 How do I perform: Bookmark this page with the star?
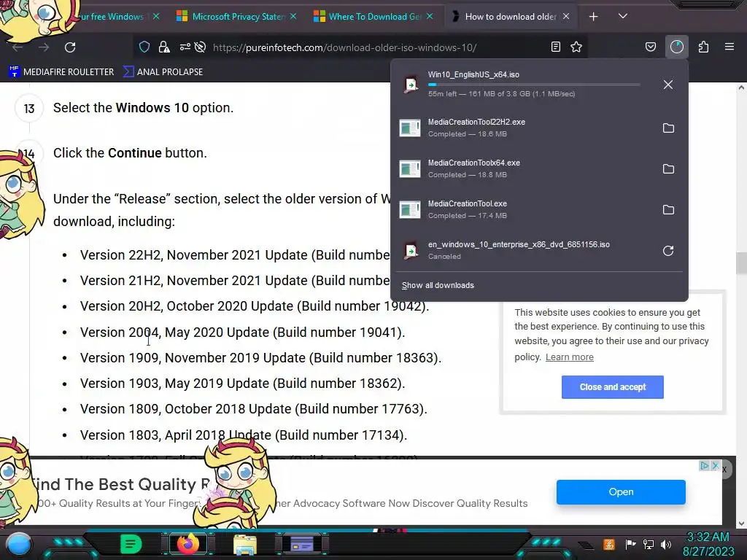[576, 47]
